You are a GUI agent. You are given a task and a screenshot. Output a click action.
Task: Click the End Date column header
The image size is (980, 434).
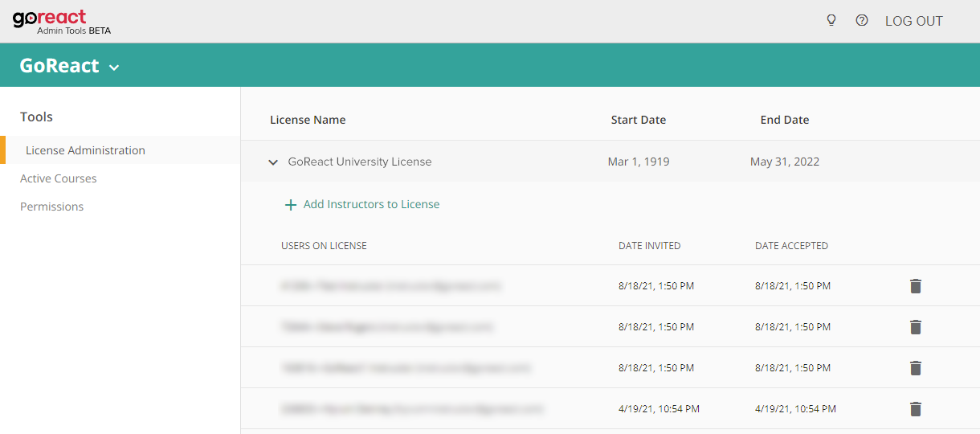(x=784, y=120)
